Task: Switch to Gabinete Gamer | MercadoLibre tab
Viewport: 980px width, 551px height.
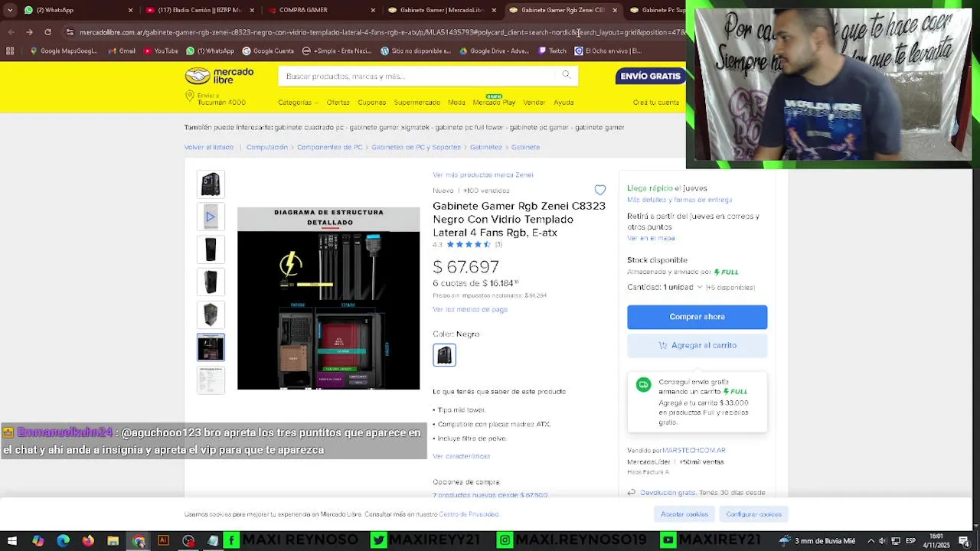Action: (441, 10)
